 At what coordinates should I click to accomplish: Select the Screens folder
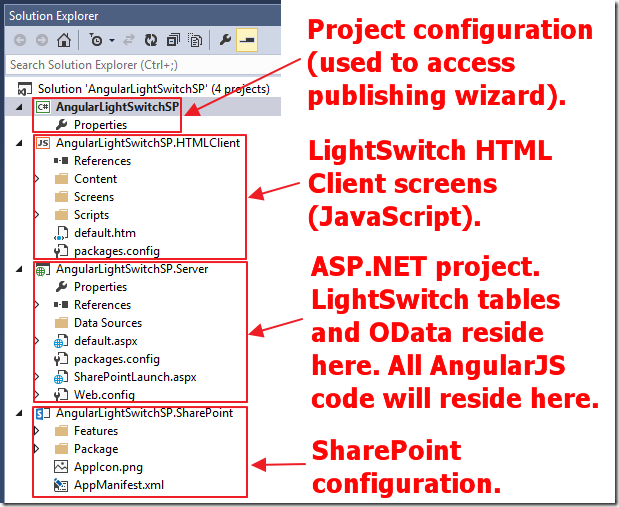tap(94, 197)
